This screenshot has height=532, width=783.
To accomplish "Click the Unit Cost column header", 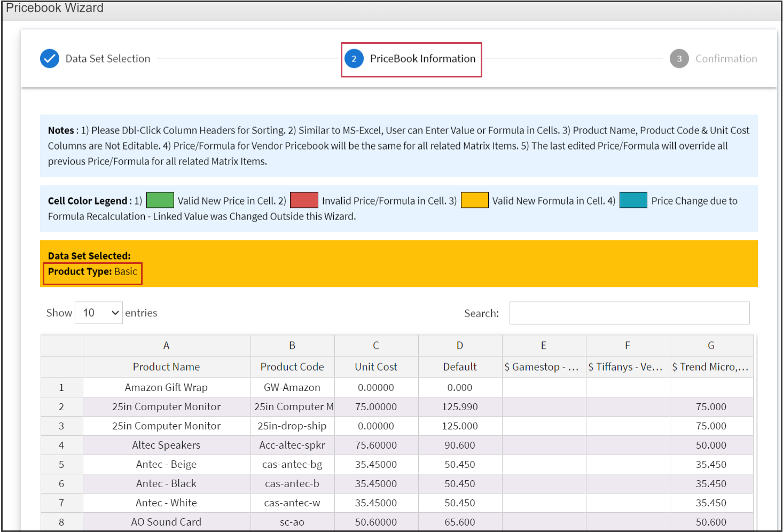I will click(376, 367).
